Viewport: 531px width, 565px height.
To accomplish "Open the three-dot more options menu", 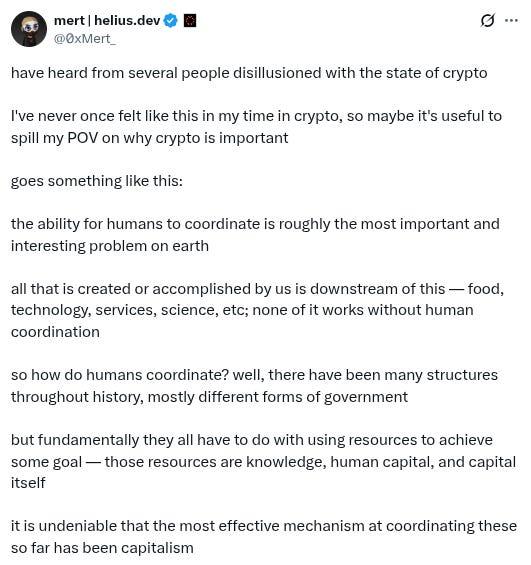I will point(511,21).
